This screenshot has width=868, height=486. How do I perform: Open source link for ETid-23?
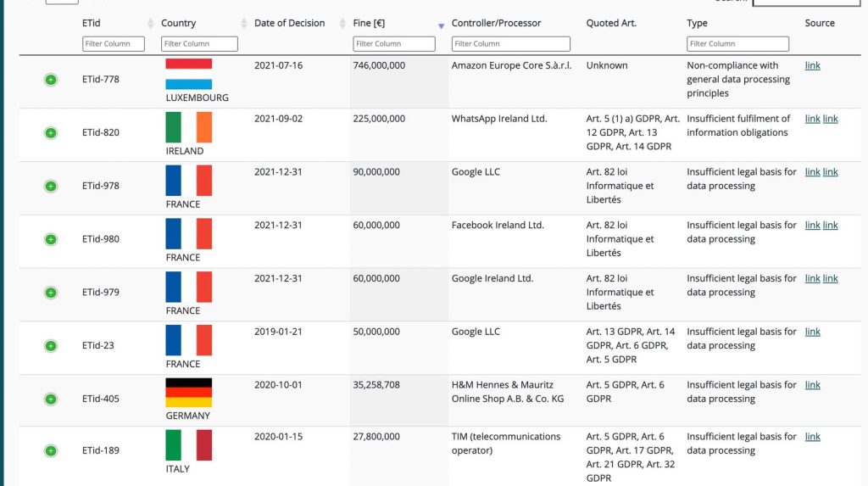813,332
